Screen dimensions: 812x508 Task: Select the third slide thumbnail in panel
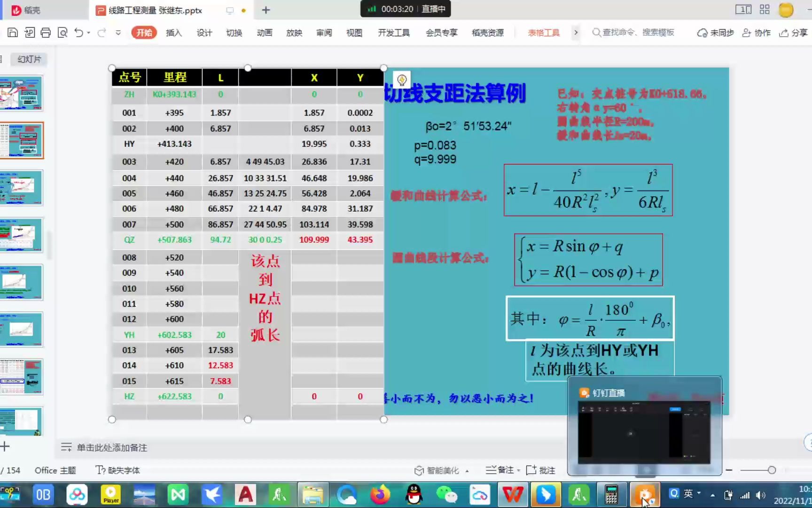click(21, 188)
